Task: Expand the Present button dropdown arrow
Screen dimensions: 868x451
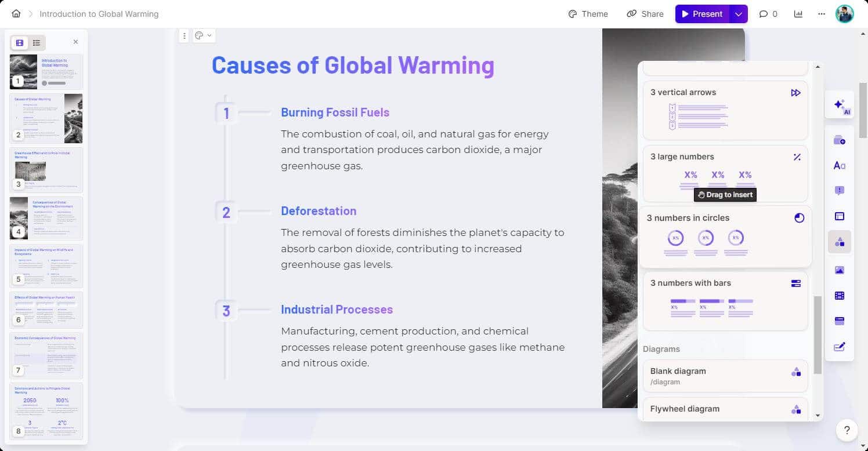Action: coord(738,14)
